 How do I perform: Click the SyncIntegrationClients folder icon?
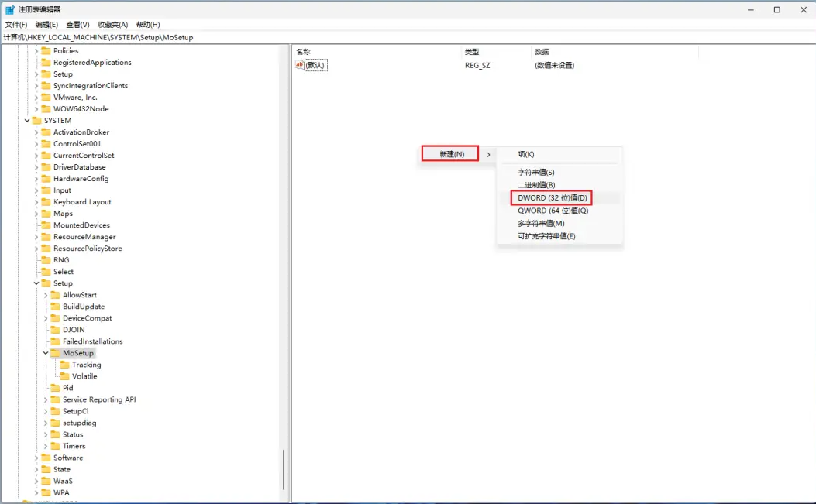click(x=46, y=85)
